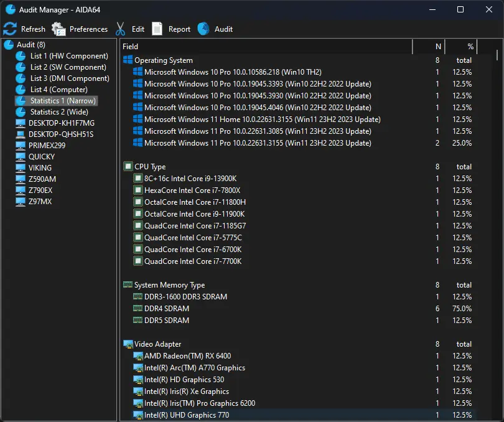Select the OctalCore Intel Core i7-11800H row
The height and width of the screenshot is (422, 504).
(x=297, y=202)
